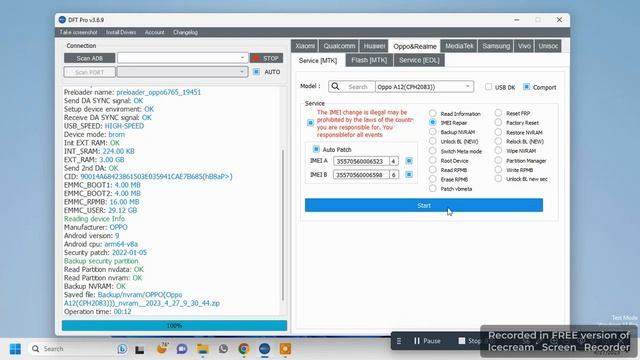Viewport: 640px width, 360px height.
Task: Toggle the checkbox next to IMEI B
Action: tap(409, 175)
